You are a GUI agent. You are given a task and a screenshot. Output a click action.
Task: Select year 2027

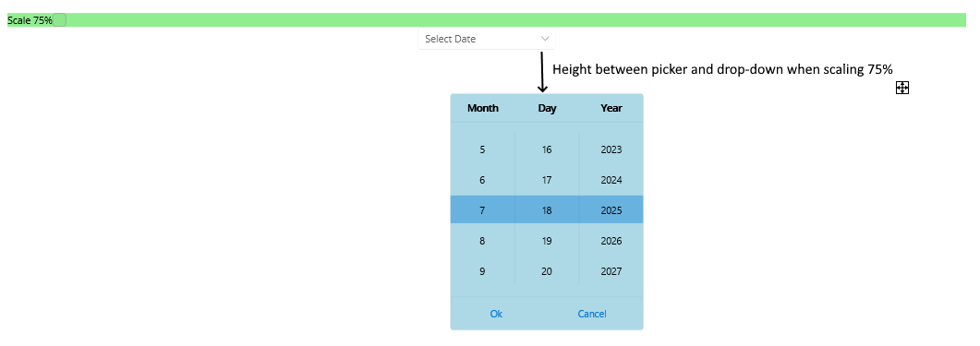[x=611, y=271]
